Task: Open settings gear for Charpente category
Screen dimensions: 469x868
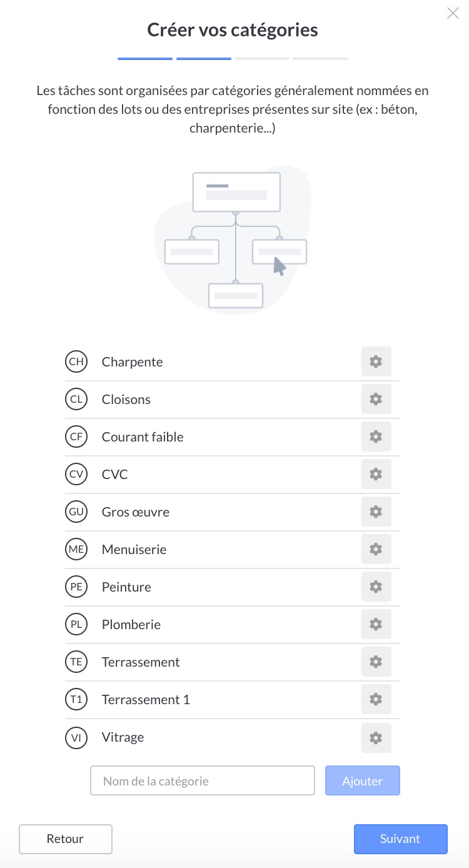Action: click(376, 361)
